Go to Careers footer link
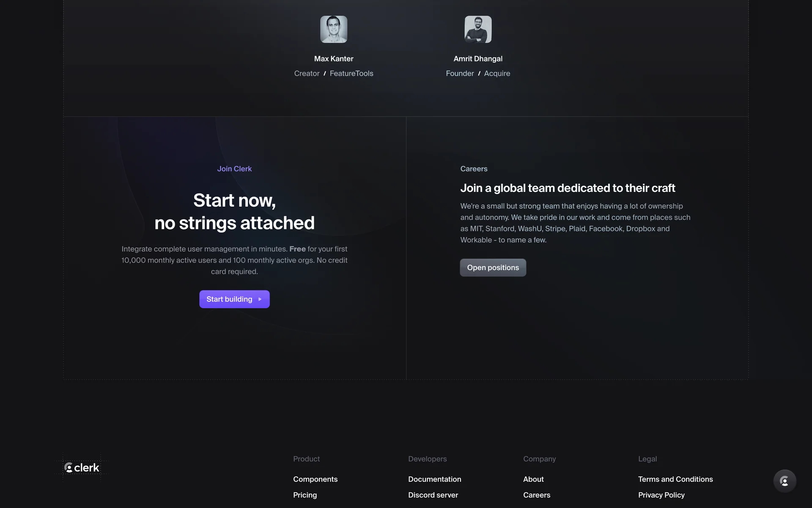Screen dimensions: 812x508 pyautogui.click(x=536, y=495)
